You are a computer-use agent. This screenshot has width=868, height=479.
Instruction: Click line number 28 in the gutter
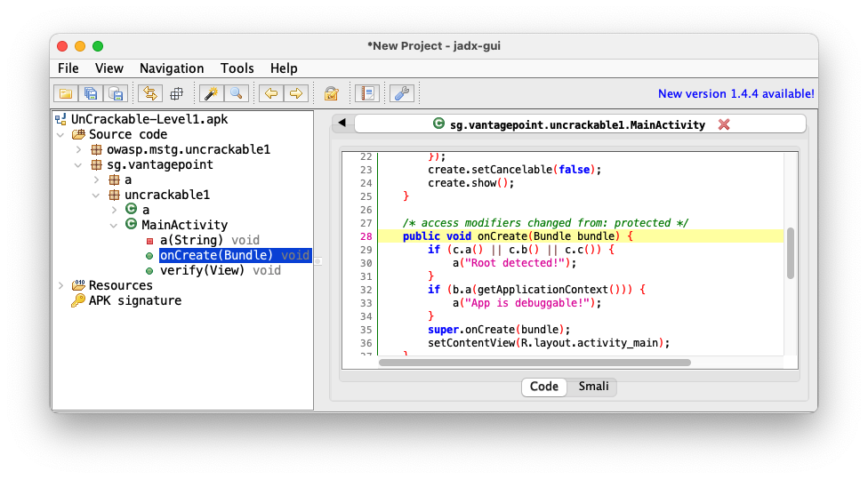click(x=366, y=236)
